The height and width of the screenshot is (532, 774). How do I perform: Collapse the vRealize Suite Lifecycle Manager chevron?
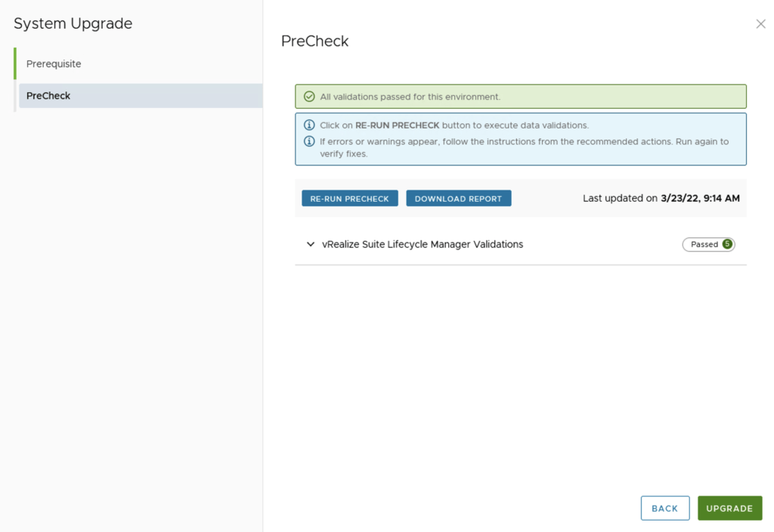(311, 244)
